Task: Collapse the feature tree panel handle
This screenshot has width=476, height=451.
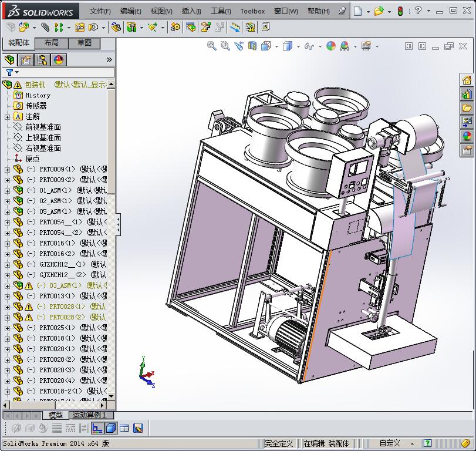Action: tap(118, 224)
